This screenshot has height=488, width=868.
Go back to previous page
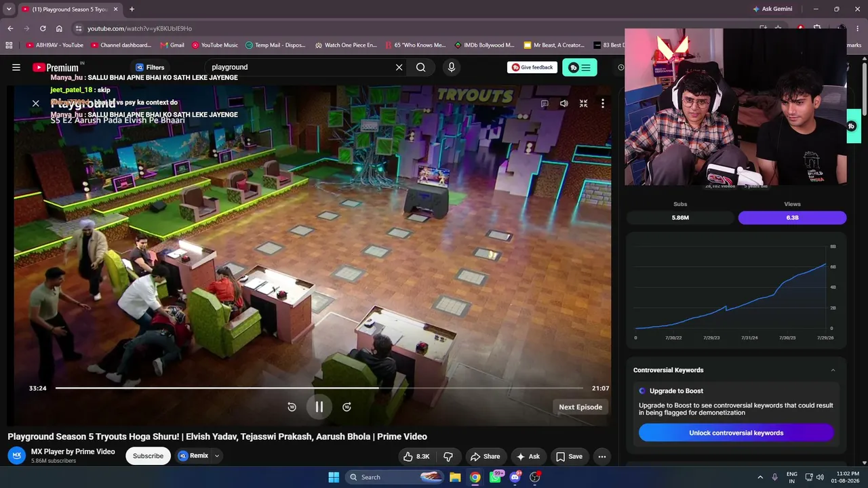(x=10, y=28)
